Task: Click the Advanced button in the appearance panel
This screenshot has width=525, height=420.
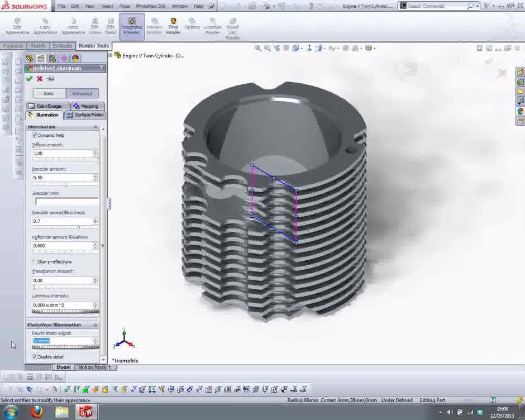Action: [82, 93]
